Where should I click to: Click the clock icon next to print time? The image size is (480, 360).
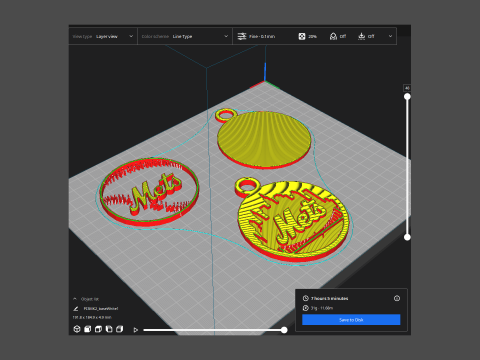(305, 298)
